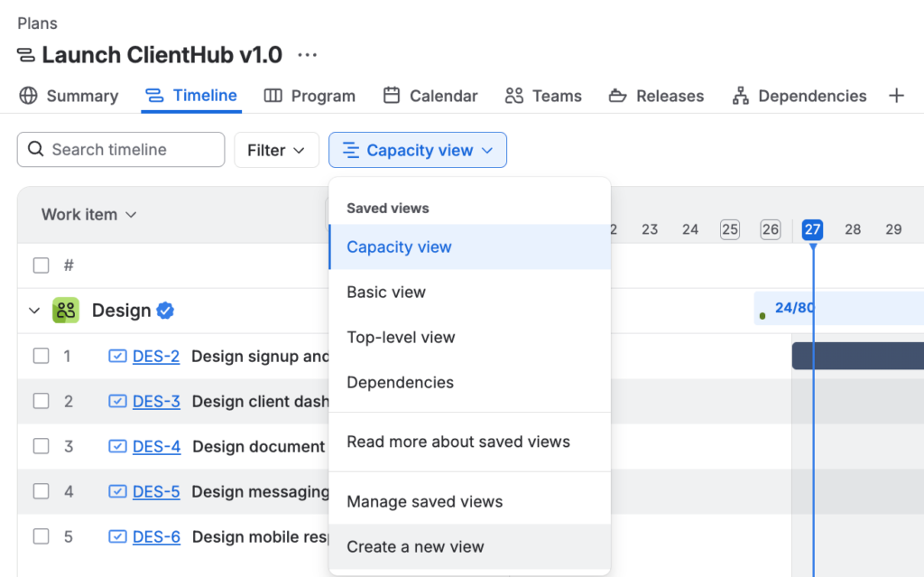Viewport: 924px width, 577px height.
Task: Click the active Timeline tab
Action: point(191,96)
